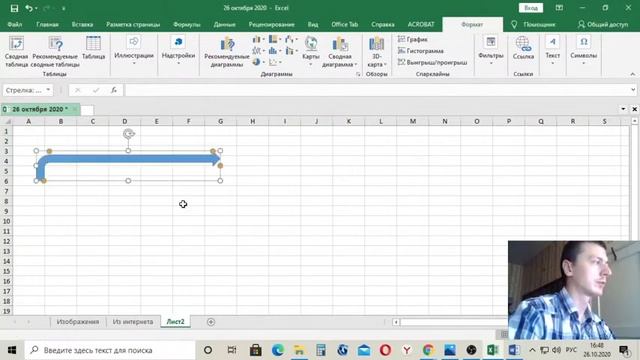Screen dimensions: 640x360
Task: Click inside the formula bar field
Action: [x=378, y=90]
